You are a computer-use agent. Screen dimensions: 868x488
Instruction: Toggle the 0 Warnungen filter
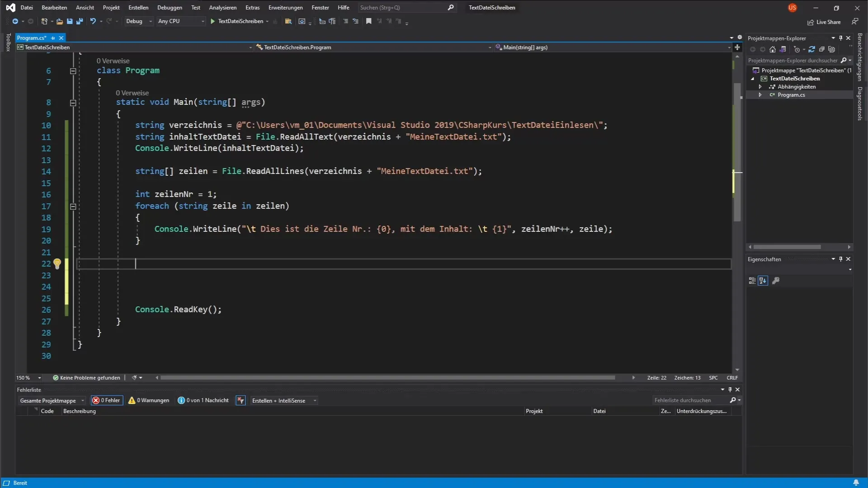pos(149,400)
